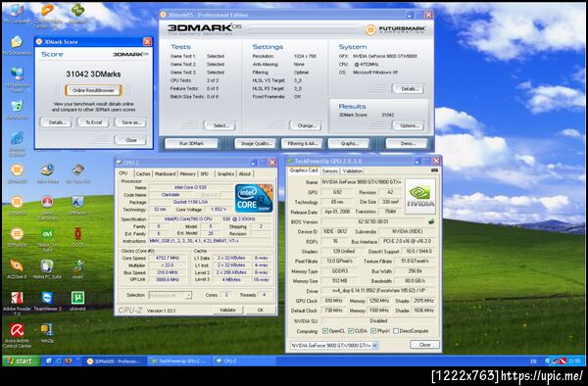Viewport: 588px width, 386px height.
Task: Click the Firefox quick launch icon
Action: [69, 361]
